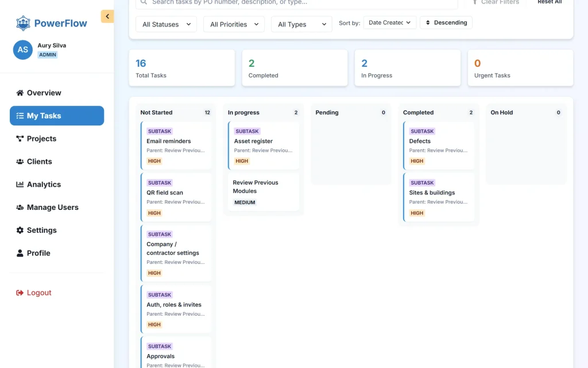
Task: Click the SUBTASK tag on Defects card
Action: pos(422,131)
